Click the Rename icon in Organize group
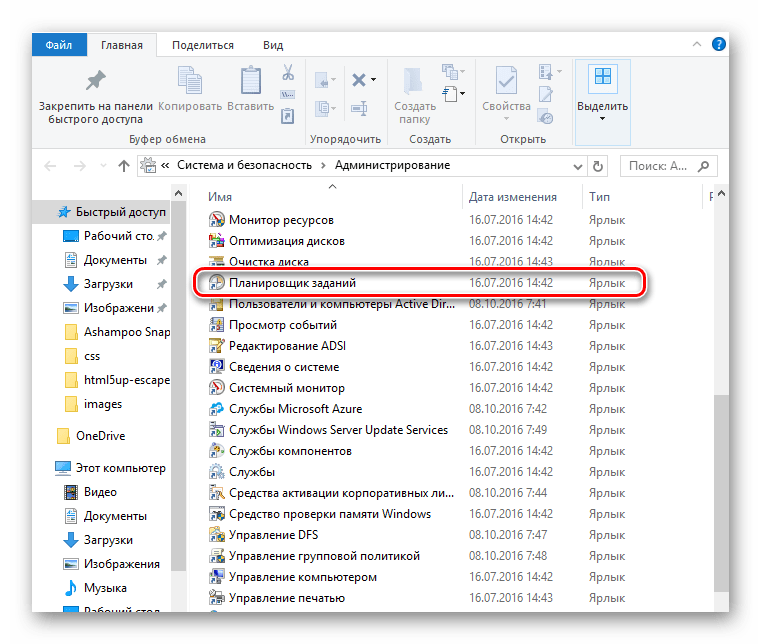 click(x=359, y=108)
